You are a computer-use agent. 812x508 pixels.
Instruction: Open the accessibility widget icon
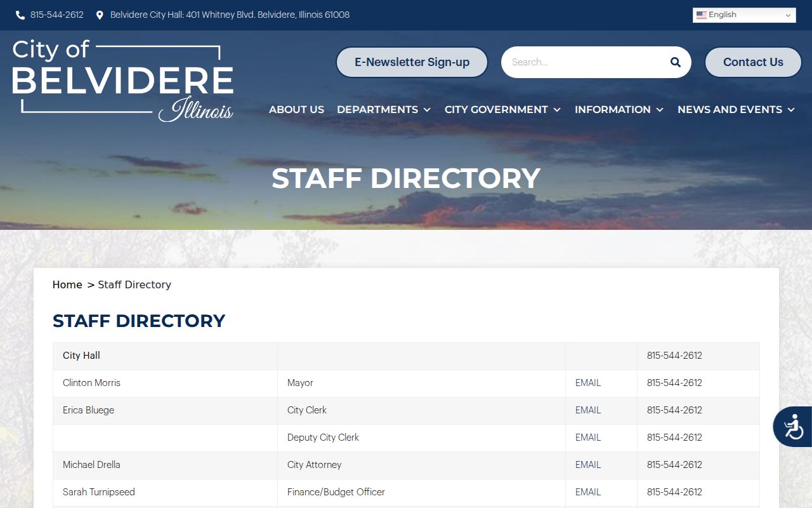[x=793, y=427]
